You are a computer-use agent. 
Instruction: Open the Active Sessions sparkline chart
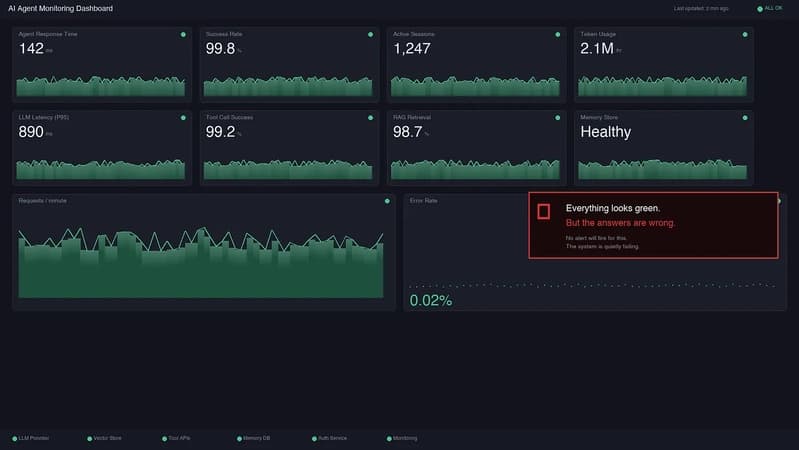point(475,86)
